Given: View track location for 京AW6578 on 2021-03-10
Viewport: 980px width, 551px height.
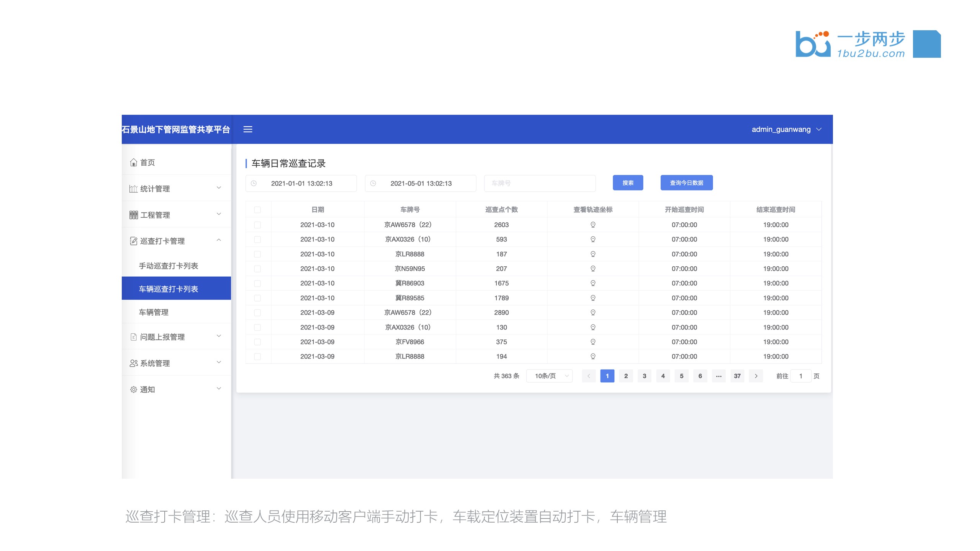Looking at the screenshot, I should 593,225.
